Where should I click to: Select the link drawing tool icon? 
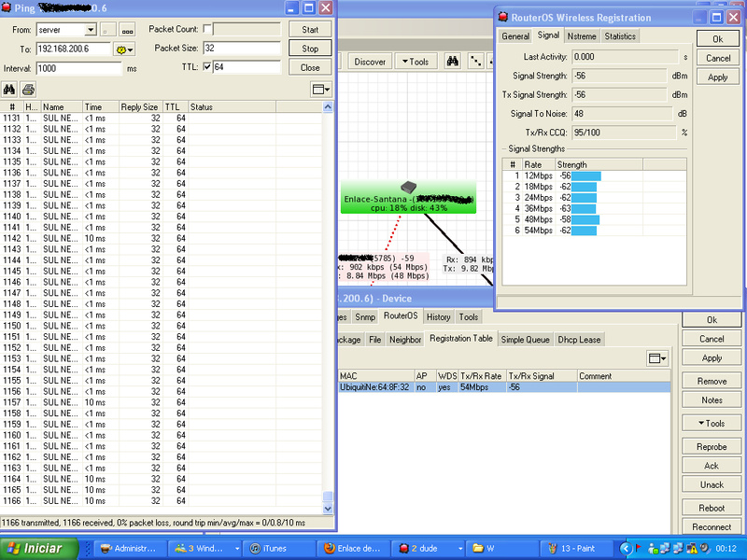[x=476, y=62]
